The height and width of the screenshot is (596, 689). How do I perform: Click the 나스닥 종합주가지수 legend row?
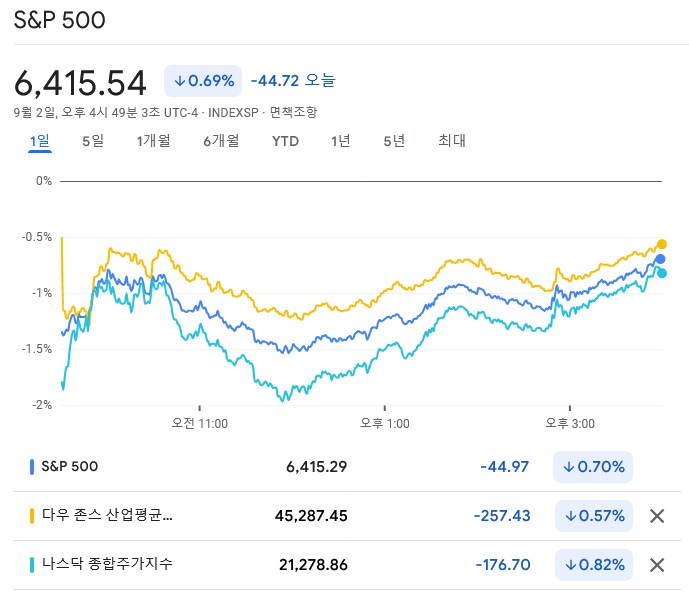[108, 565]
